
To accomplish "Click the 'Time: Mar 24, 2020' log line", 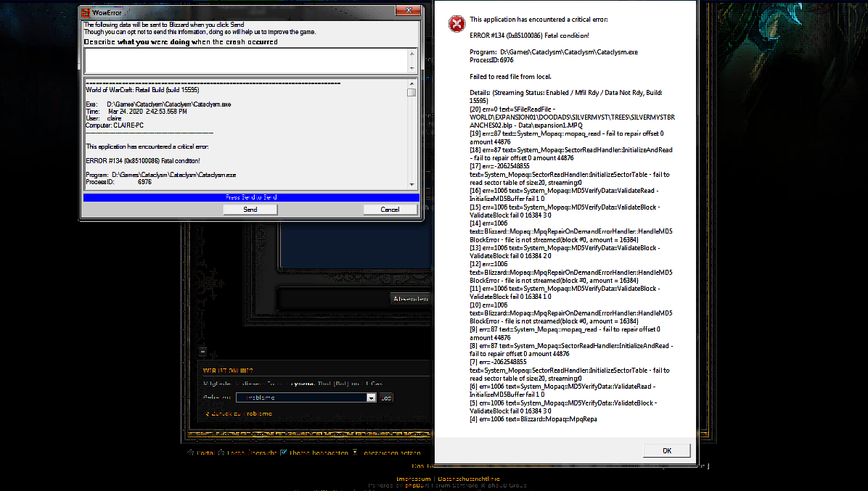I will (x=136, y=112).
